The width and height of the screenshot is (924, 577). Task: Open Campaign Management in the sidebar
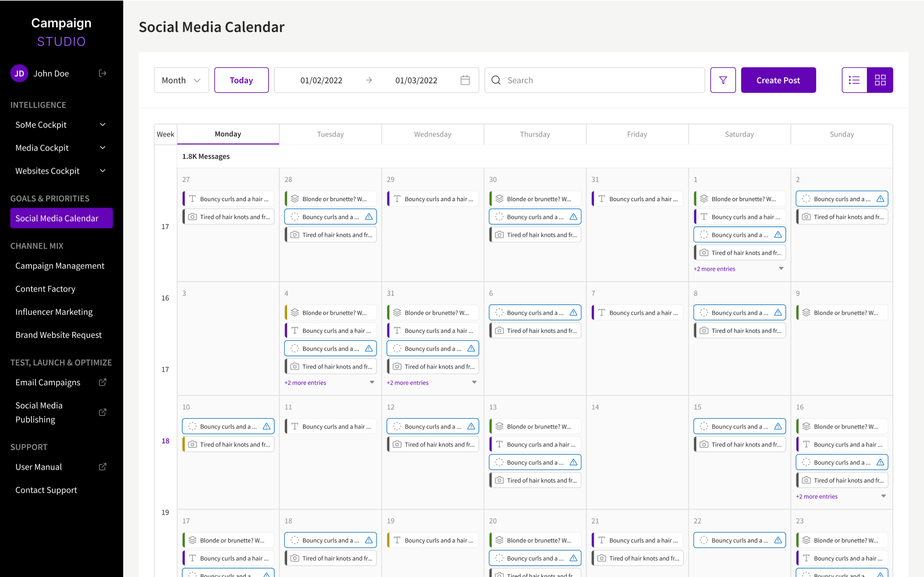point(60,266)
